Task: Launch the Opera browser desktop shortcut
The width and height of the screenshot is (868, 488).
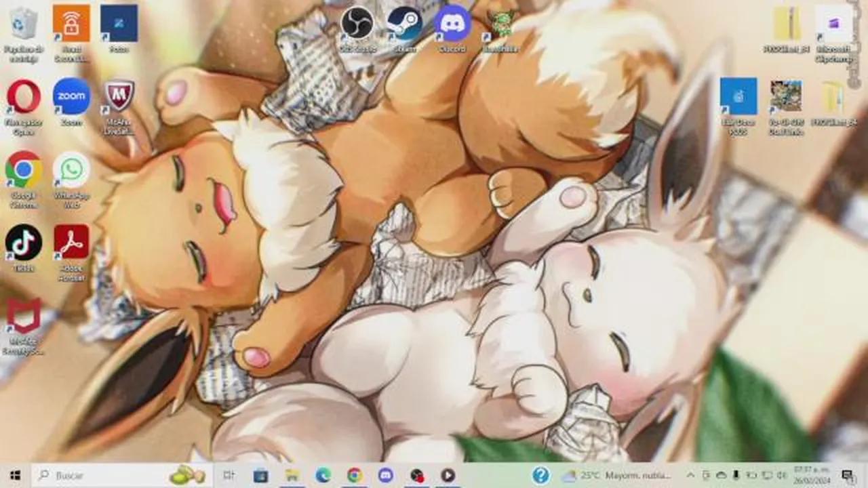Action: [x=24, y=107]
